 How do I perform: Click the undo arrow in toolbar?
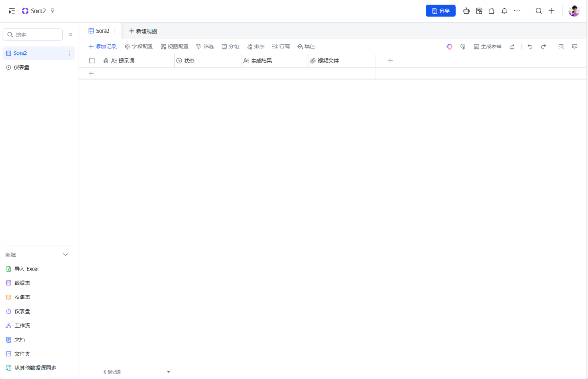coord(530,47)
